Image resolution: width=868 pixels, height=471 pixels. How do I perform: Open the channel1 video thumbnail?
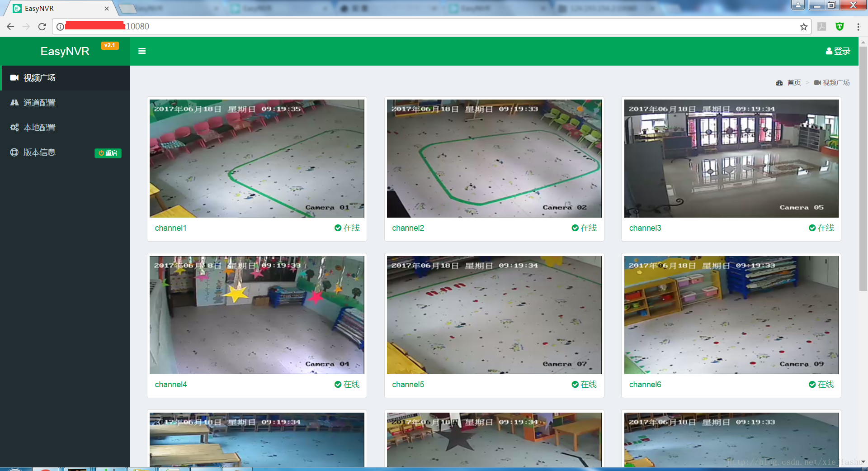click(257, 158)
